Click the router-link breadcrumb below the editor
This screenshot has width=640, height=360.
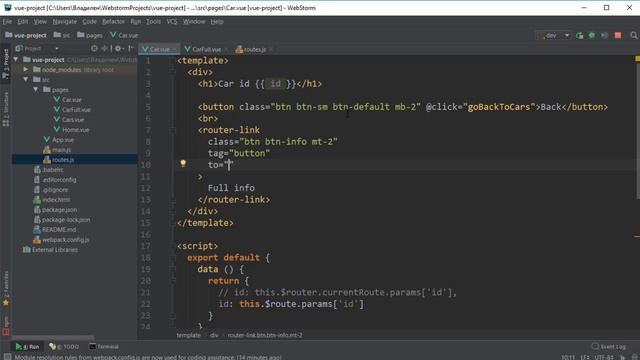point(265,335)
